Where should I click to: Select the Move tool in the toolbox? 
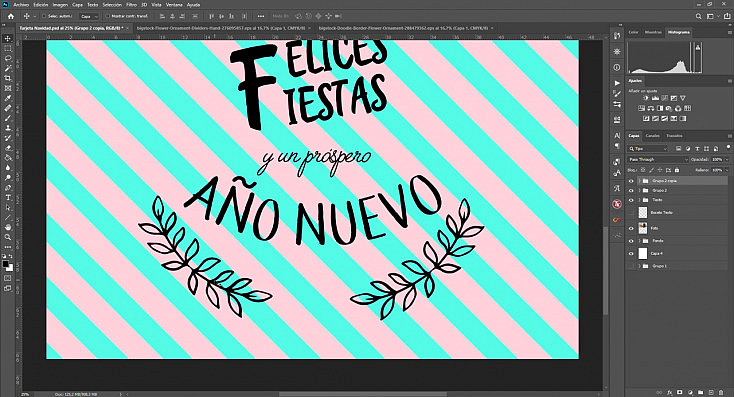(x=7, y=38)
